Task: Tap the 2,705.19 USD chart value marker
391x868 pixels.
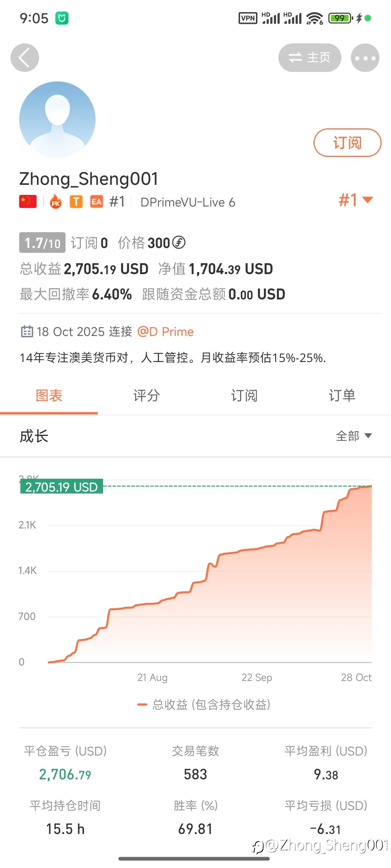Action: [62, 487]
